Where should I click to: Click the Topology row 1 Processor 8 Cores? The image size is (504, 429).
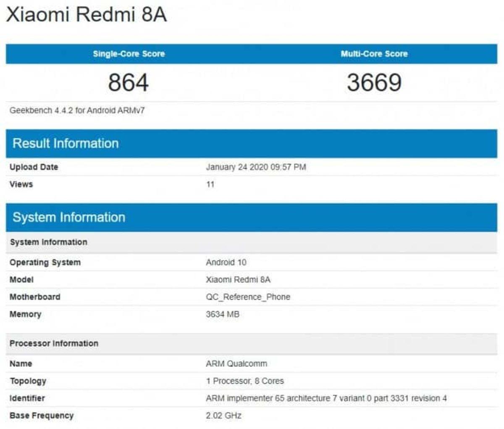(x=241, y=381)
